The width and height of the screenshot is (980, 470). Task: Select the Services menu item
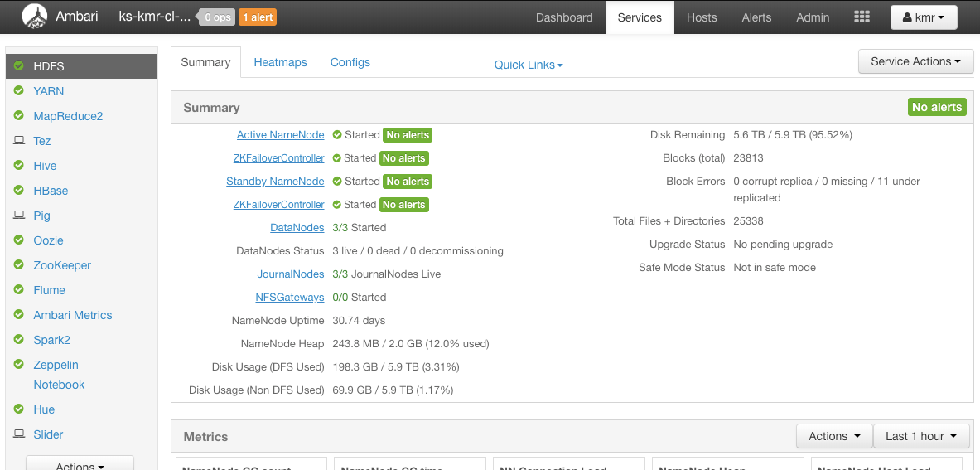[640, 17]
